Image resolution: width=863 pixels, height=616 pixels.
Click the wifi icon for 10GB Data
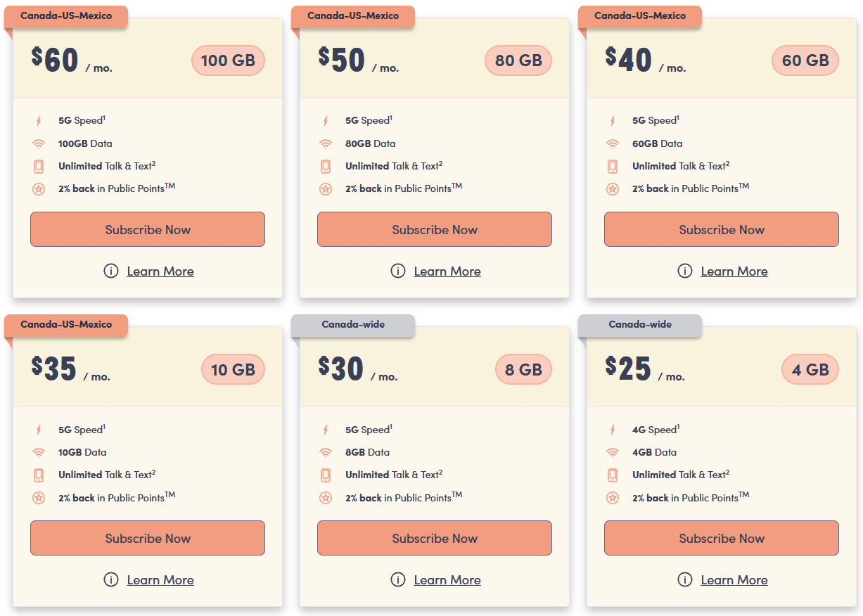39,452
